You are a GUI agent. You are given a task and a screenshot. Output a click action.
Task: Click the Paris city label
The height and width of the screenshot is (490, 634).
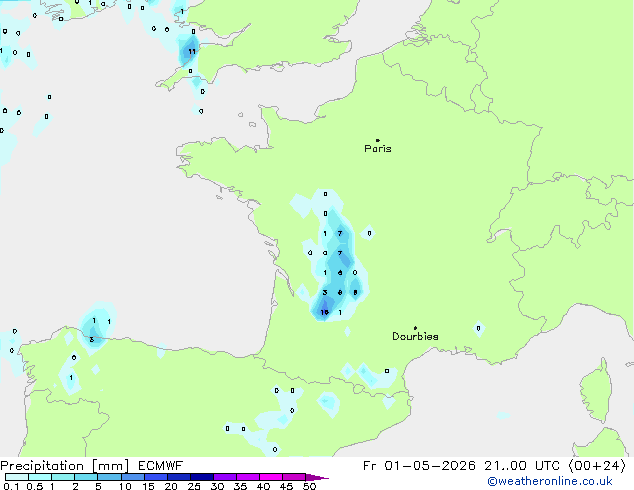coord(378,148)
